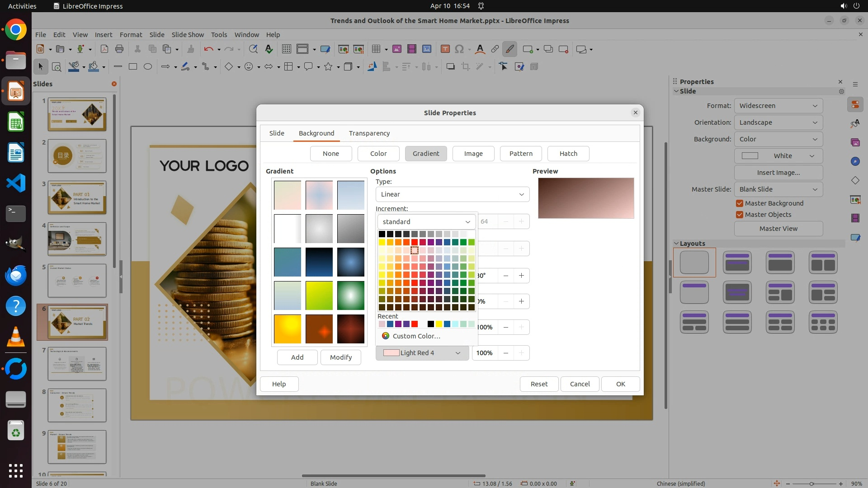
Task: Select the Gradient fill toggle button
Action: pyautogui.click(x=425, y=154)
